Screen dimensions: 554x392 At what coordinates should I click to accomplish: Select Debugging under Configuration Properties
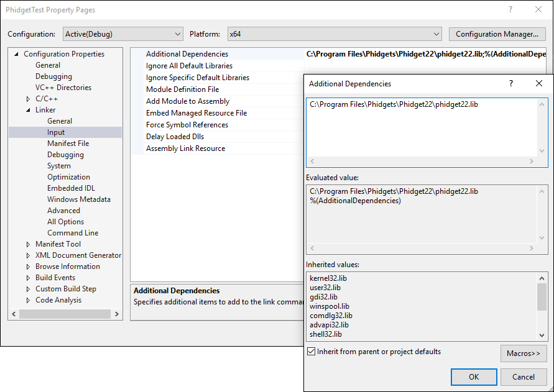pyautogui.click(x=53, y=76)
